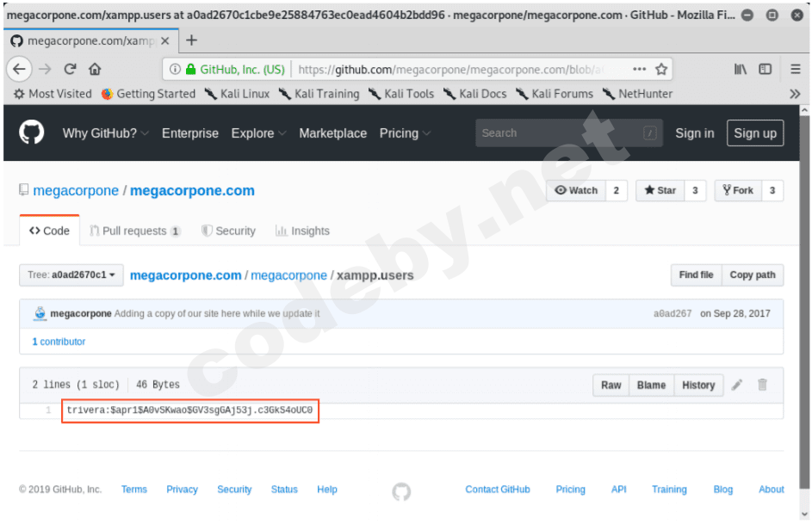The height and width of the screenshot is (524, 812).
Task: Switch to the Pull requests tab
Action: point(135,231)
